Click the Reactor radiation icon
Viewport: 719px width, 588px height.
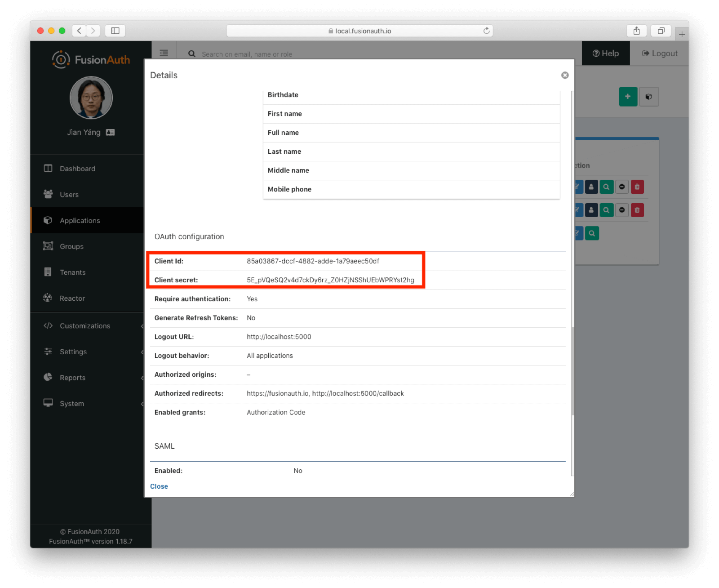[x=48, y=298]
